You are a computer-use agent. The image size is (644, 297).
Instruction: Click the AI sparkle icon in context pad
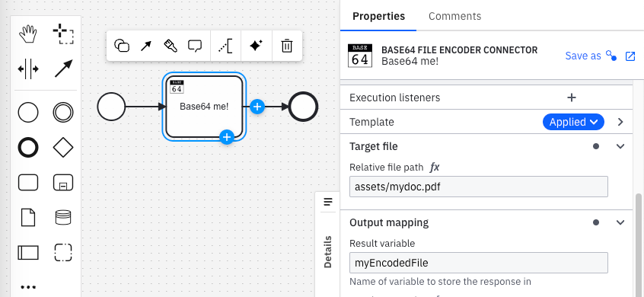[257, 46]
